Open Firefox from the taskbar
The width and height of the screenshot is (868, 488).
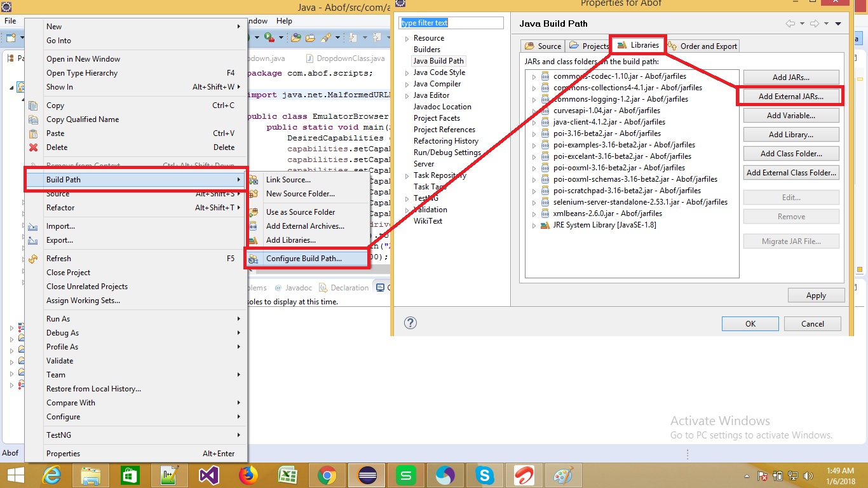248,475
